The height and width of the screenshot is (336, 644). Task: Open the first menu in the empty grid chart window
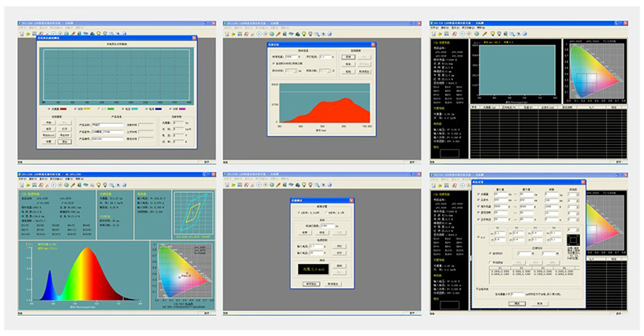point(21,28)
